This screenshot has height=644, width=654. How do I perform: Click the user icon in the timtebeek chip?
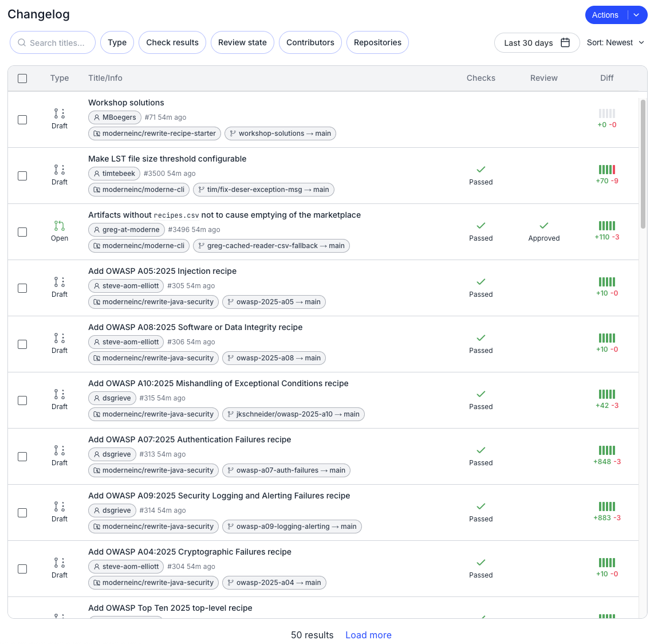click(97, 174)
